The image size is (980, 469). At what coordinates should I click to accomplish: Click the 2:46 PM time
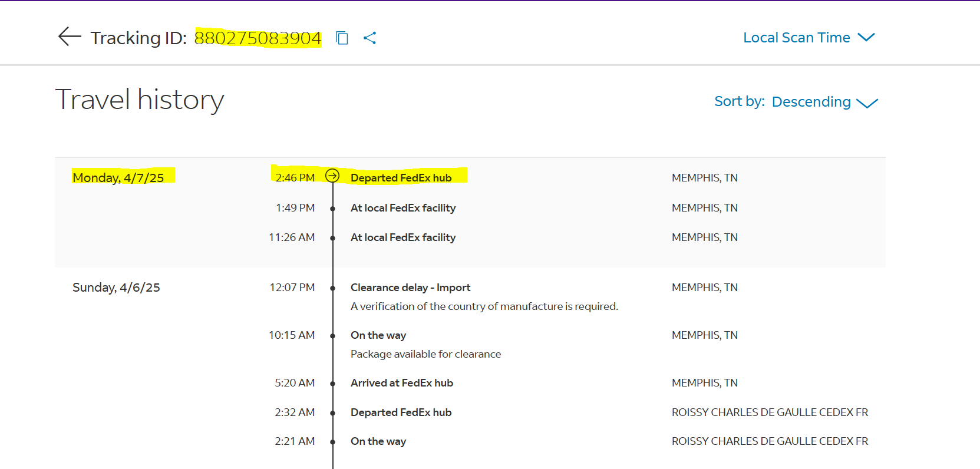tap(295, 177)
